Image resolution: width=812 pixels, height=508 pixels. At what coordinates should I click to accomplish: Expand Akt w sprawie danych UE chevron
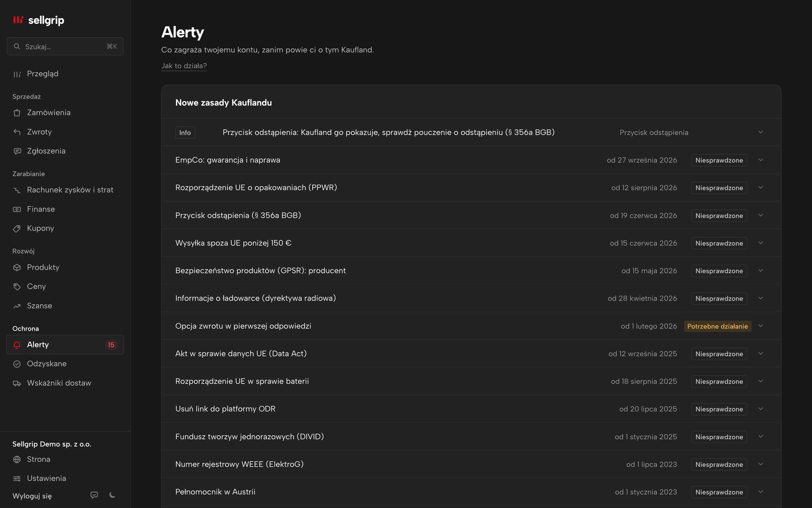[761, 353]
